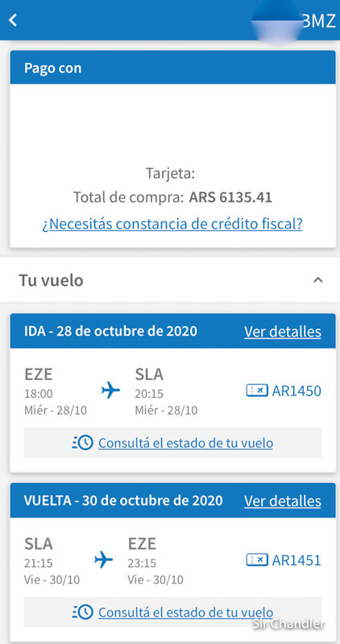Viewport: 340px width, 644px height.
Task: Open flight number AR1450
Action: point(296,390)
